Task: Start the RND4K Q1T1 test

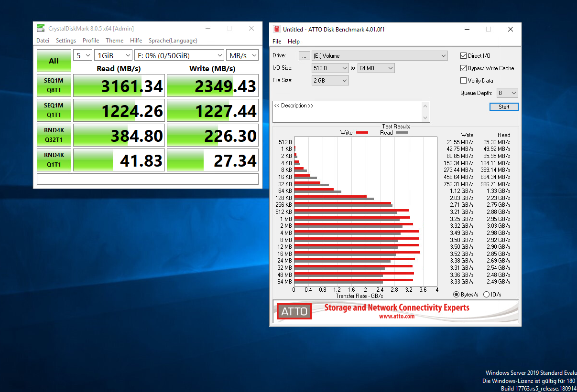Action: click(54, 160)
